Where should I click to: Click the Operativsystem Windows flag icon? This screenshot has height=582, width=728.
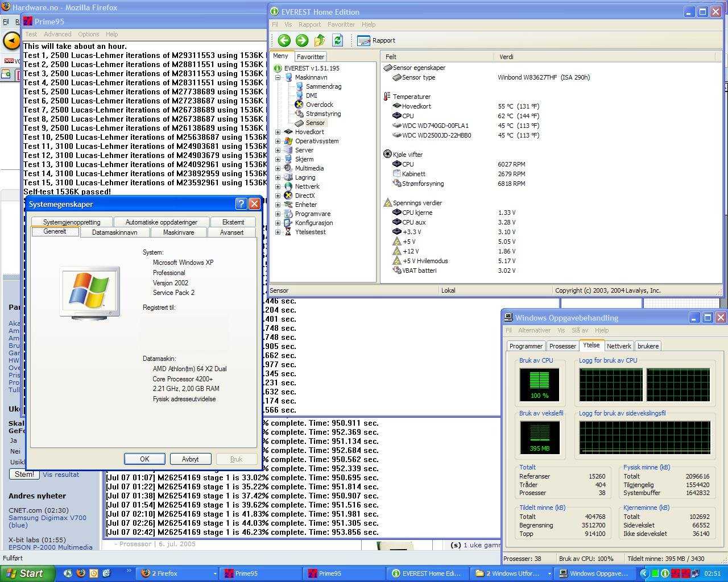point(288,141)
